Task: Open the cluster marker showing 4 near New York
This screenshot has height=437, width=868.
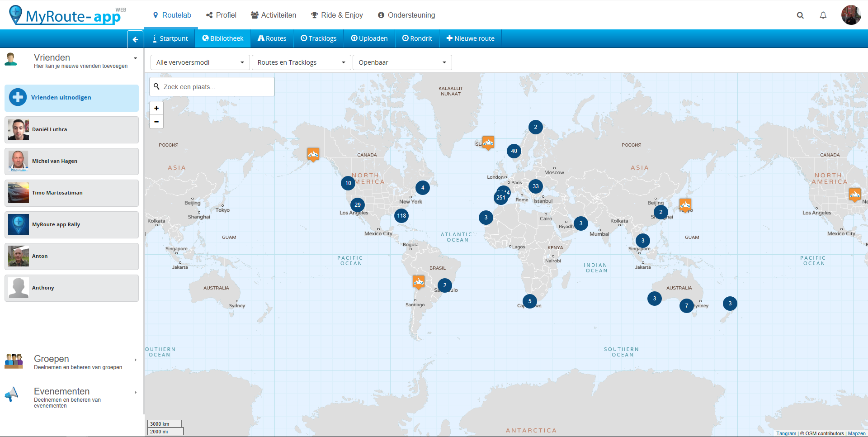Action: [423, 188]
